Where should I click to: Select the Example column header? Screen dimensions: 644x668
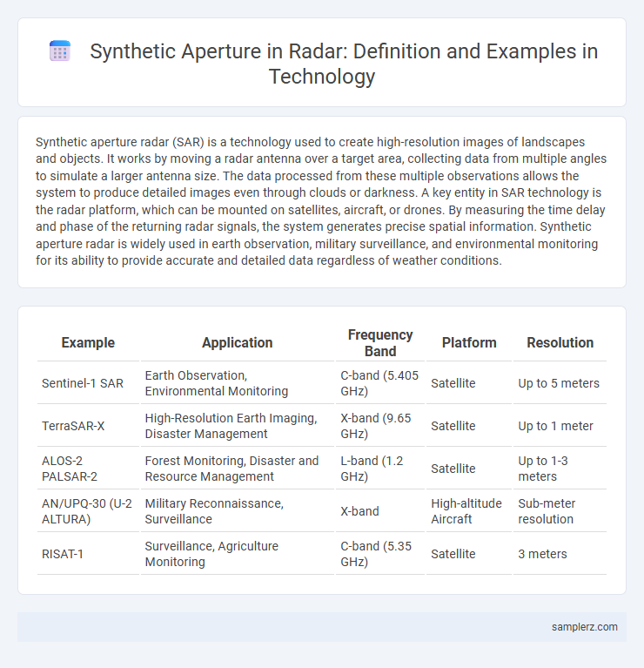click(88, 343)
